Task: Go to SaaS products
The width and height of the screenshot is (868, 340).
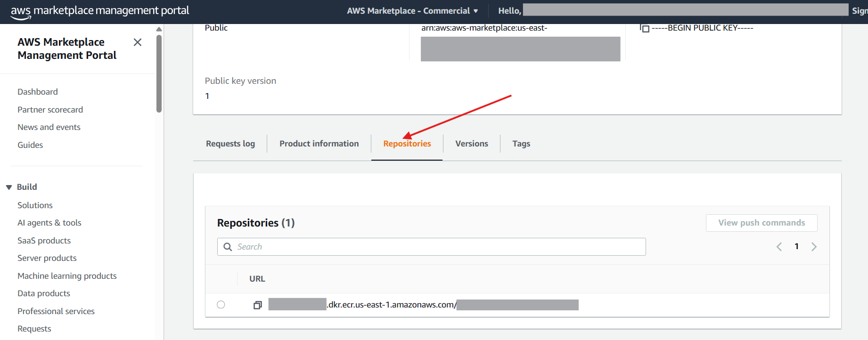Action: point(44,241)
